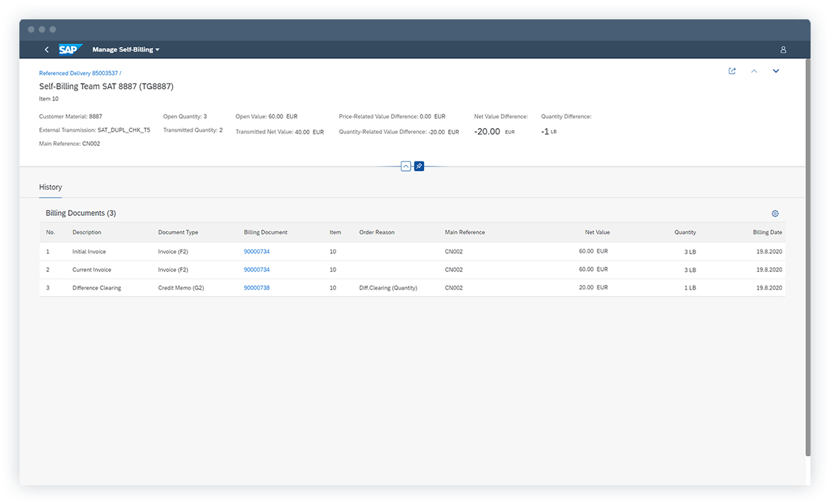This screenshot has width=830, height=504.
Task: Click the back navigation arrow
Action: pos(47,49)
